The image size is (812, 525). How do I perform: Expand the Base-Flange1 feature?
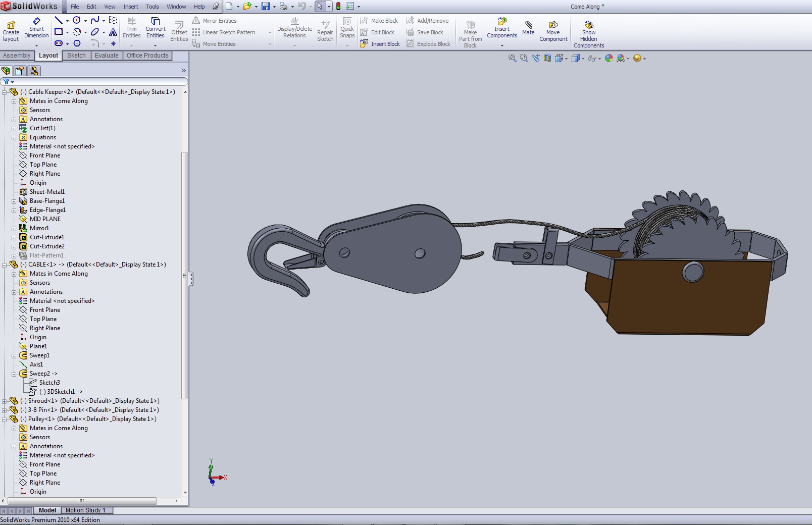coord(14,201)
